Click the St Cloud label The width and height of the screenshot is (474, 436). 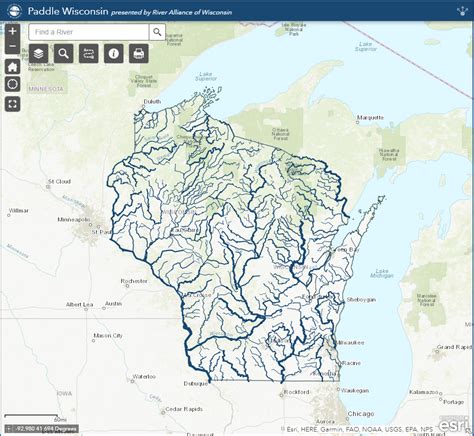59,182
